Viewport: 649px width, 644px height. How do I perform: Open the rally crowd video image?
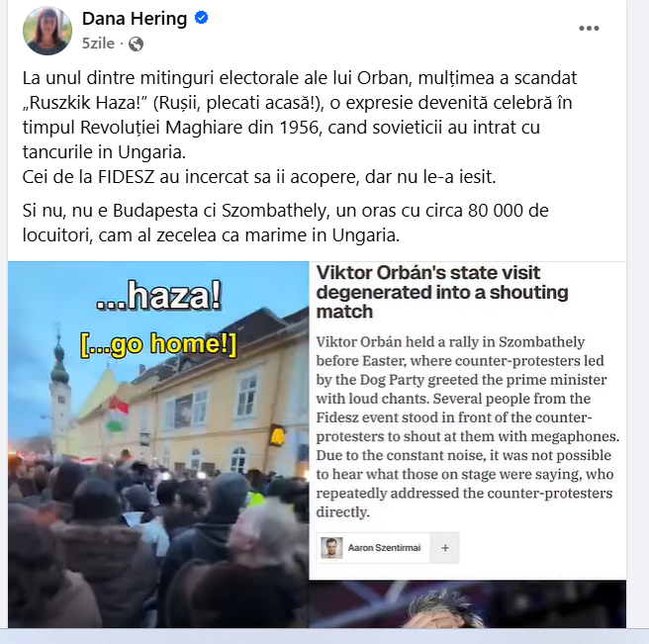click(x=158, y=444)
